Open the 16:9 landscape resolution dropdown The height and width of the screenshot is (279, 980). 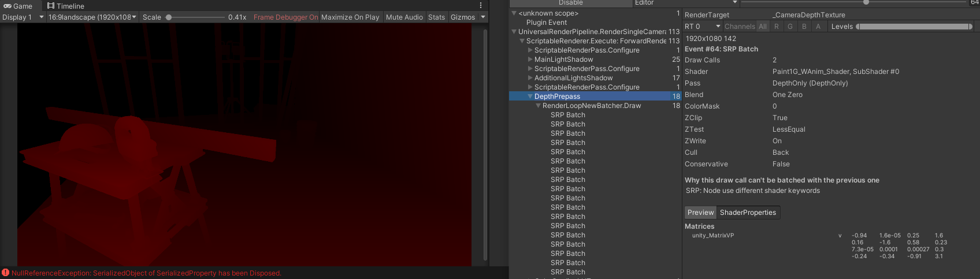(92, 17)
